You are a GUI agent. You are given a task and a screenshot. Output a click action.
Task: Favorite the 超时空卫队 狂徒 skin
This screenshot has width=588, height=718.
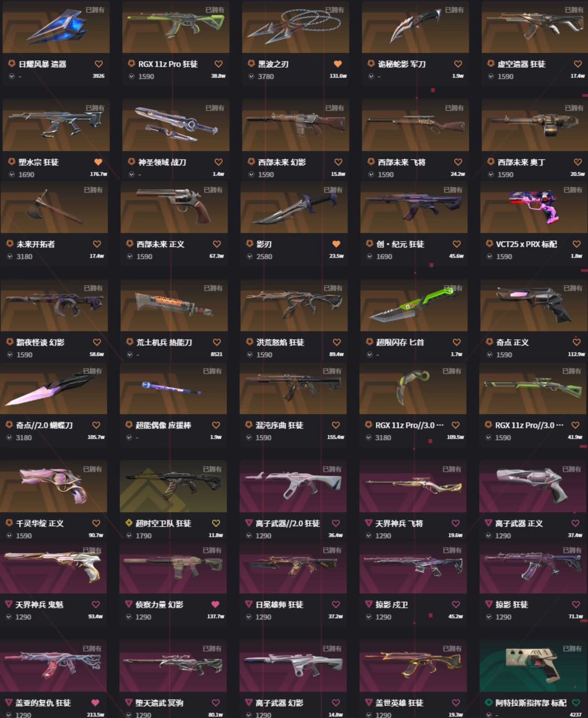216,523
